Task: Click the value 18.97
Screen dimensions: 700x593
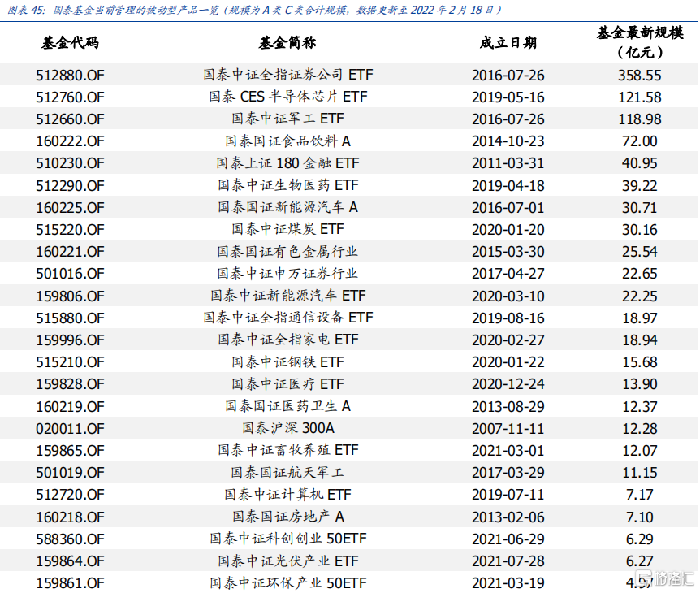Action: 639,318
